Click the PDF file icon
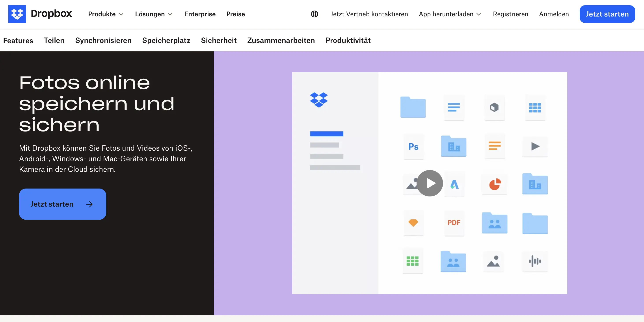Viewport: 644px width, 322px height. tap(454, 223)
